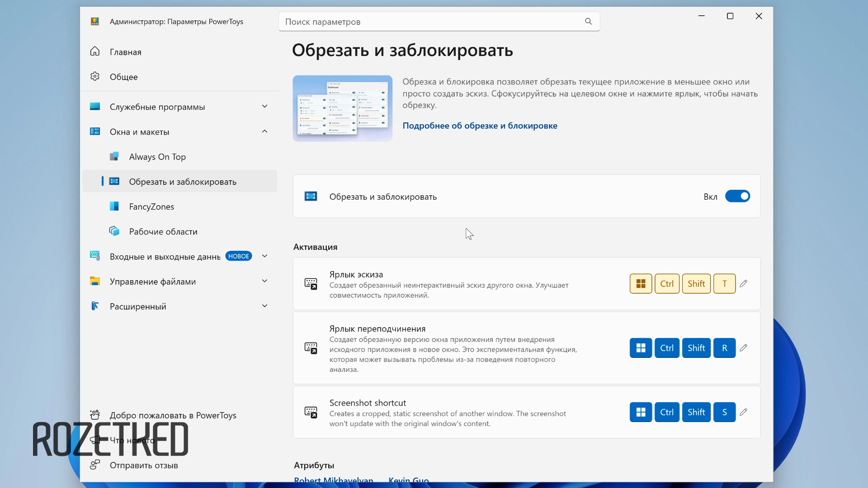
Task: Click pencil icon beside Screenshot shortcut
Action: [743, 412]
